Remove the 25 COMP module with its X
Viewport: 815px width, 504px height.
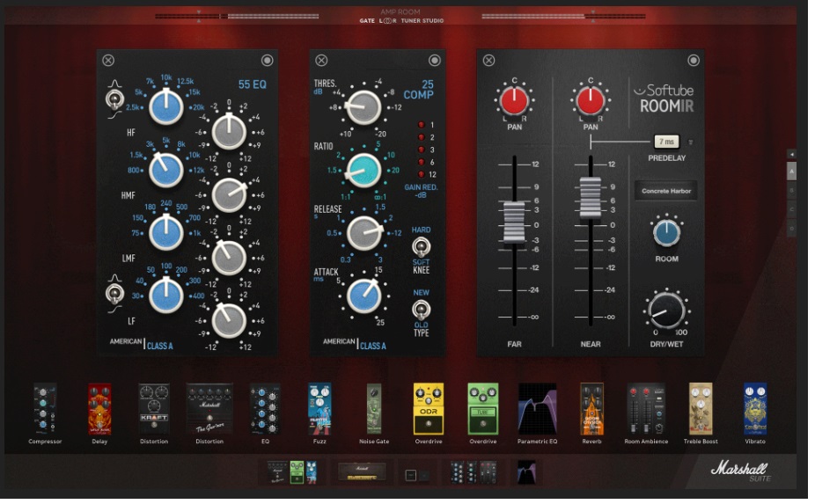point(322,61)
